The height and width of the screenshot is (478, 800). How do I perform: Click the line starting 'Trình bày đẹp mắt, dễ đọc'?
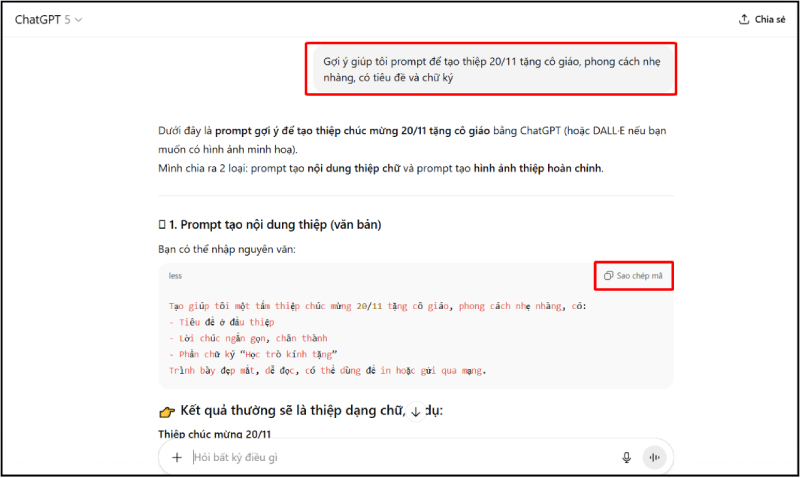pos(328,371)
